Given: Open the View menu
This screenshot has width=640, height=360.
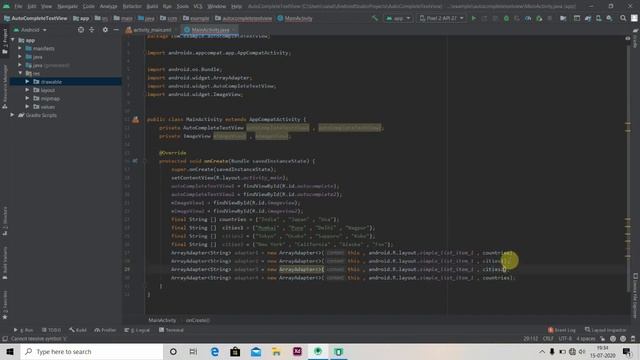Looking at the screenshot, I should (x=47, y=7).
